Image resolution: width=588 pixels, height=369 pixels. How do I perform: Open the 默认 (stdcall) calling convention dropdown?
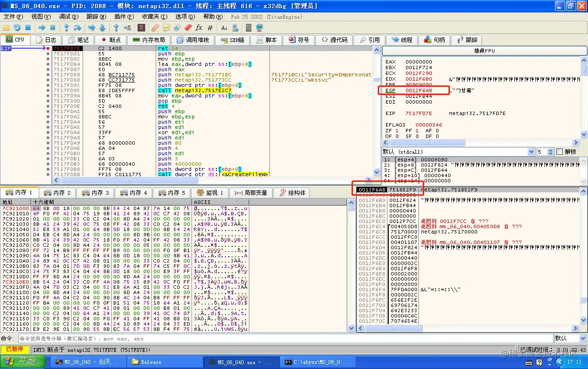click(458, 152)
